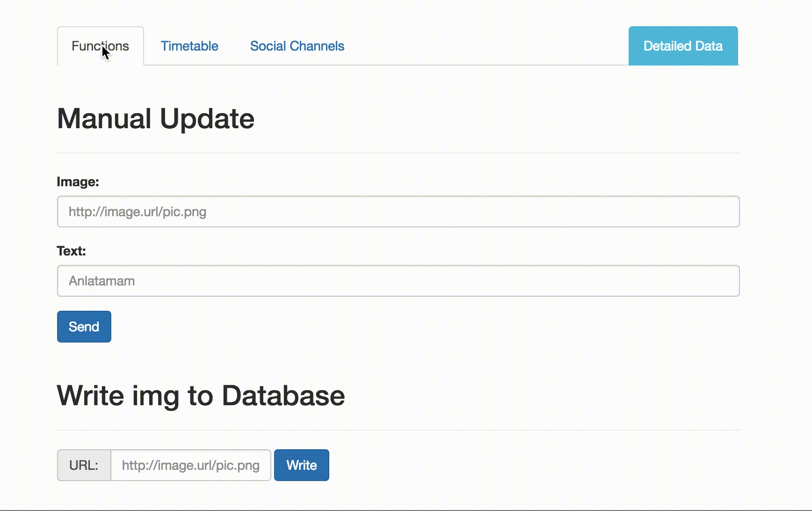Image resolution: width=812 pixels, height=511 pixels.
Task: Switch to the Timetable tab
Action: click(189, 46)
